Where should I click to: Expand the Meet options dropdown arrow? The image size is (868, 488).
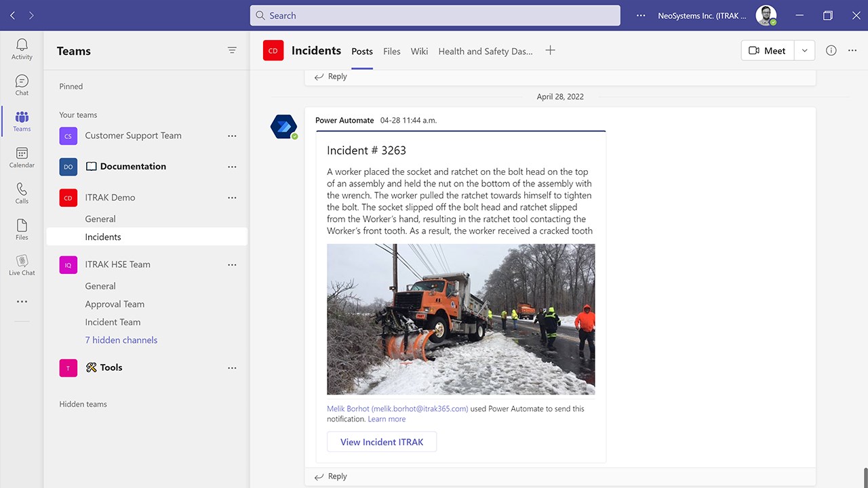[x=804, y=50]
